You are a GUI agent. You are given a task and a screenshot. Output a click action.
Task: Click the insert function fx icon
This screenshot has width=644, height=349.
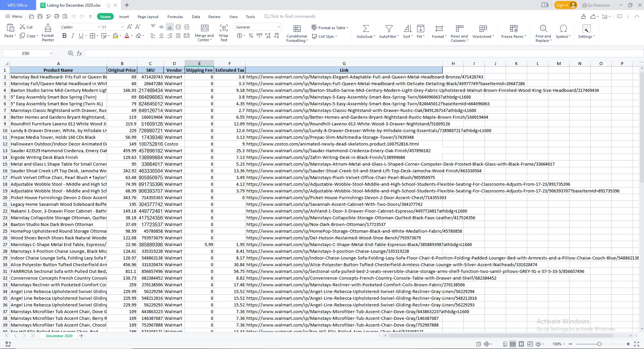80,53
